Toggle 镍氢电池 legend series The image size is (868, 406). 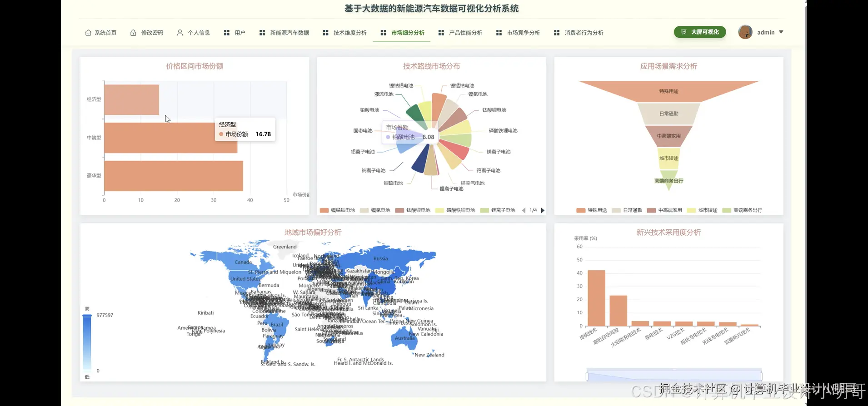click(375, 210)
